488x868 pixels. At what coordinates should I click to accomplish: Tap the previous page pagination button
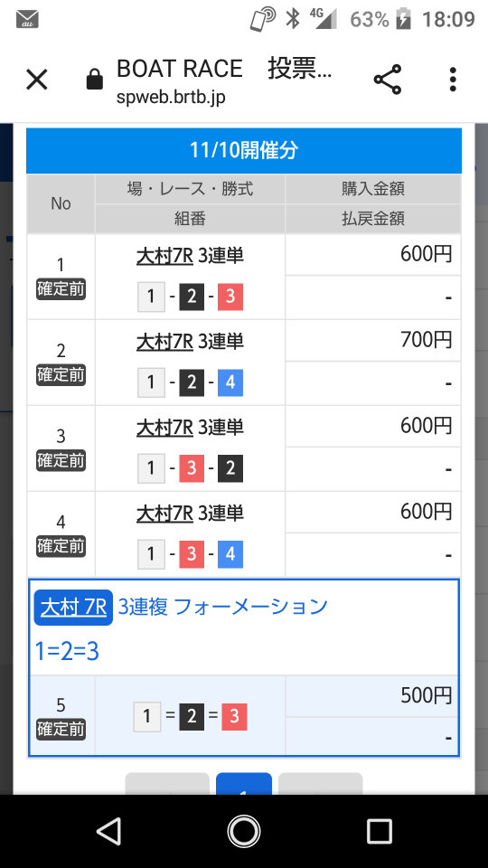(x=167, y=784)
